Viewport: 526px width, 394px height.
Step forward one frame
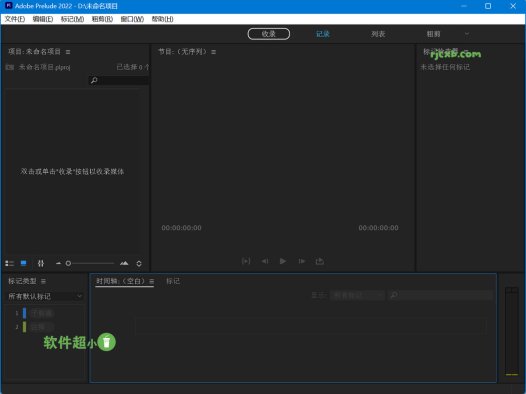point(302,261)
